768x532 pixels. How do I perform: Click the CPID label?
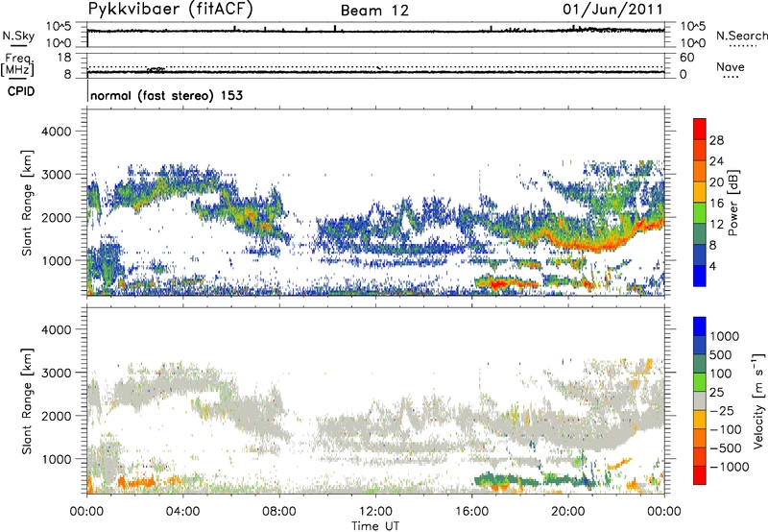click(21, 91)
